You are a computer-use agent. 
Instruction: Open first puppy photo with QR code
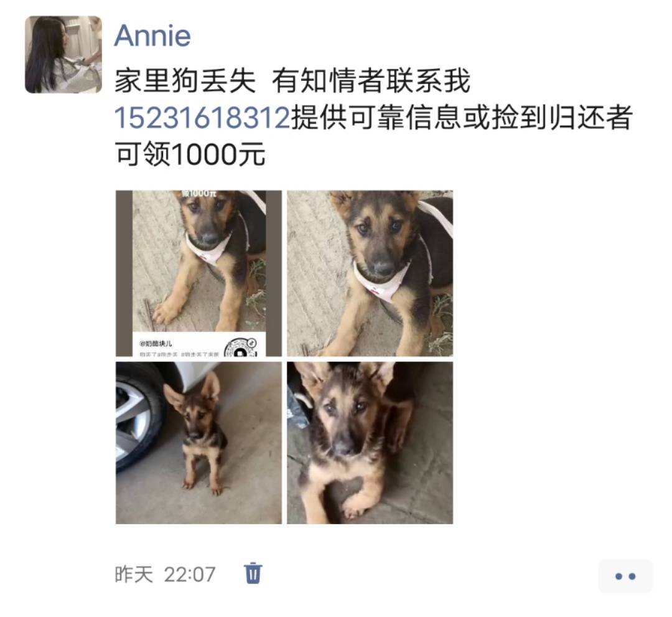tap(199, 273)
